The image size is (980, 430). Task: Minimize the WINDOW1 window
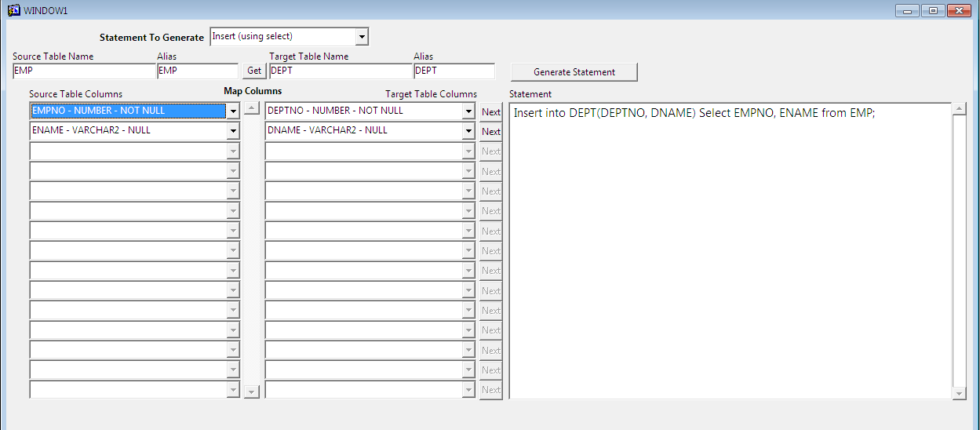[908, 11]
